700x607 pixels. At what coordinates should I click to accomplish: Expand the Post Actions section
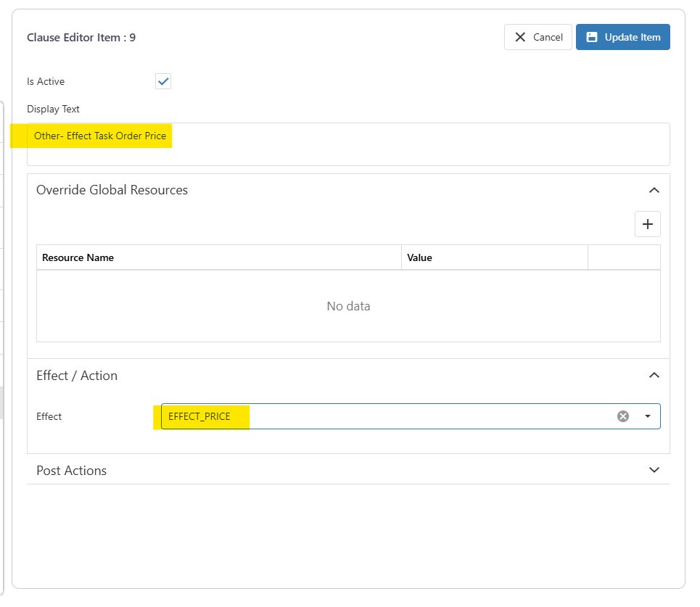click(x=654, y=470)
